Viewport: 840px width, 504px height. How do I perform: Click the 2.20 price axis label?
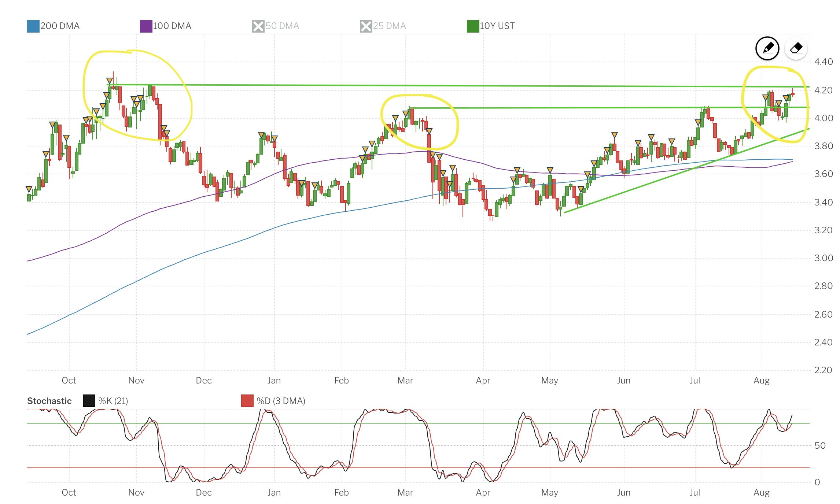[824, 370]
